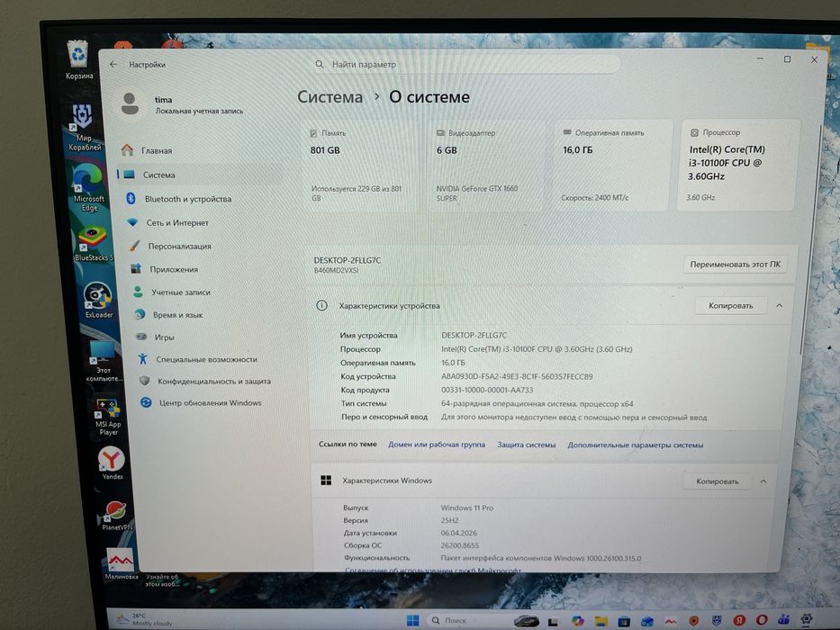Open the Yandex desktop shortcut
The image size is (840, 630).
tap(112, 463)
